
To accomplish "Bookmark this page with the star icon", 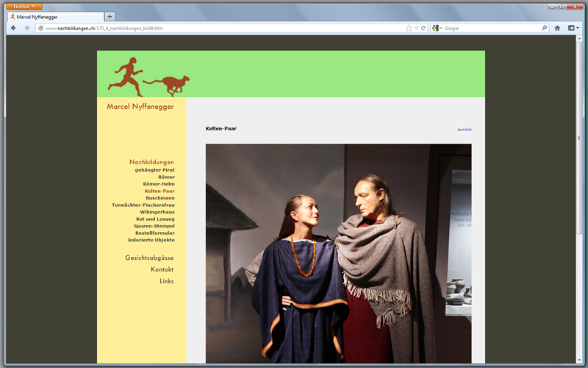I will 409,28.
